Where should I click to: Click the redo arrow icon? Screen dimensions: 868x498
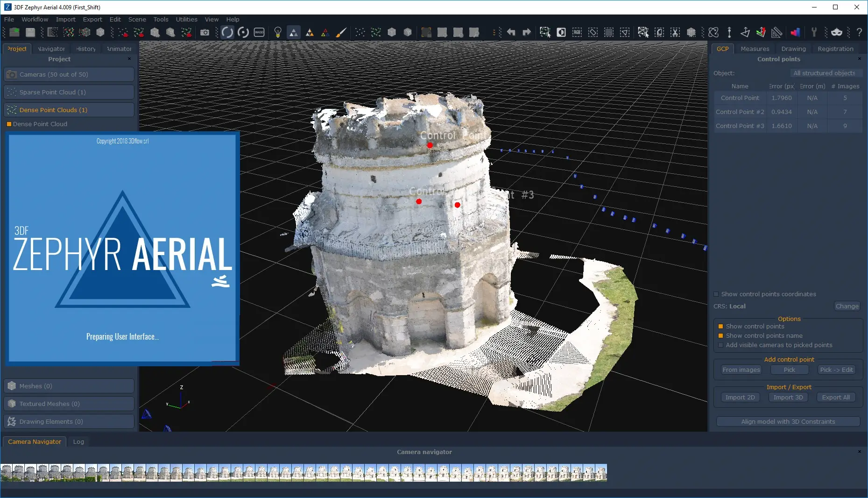point(527,32)
